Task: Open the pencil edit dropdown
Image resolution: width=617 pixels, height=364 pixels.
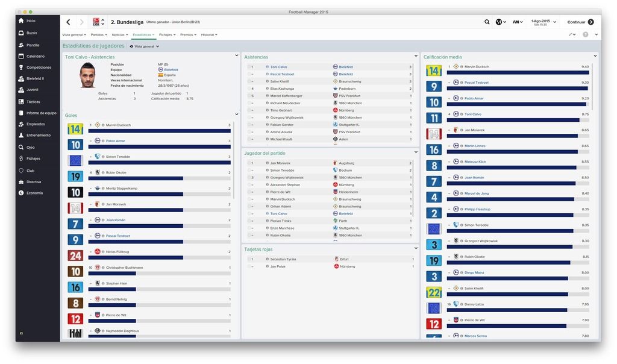Action: pyautogui.click(x=572, y=34)
